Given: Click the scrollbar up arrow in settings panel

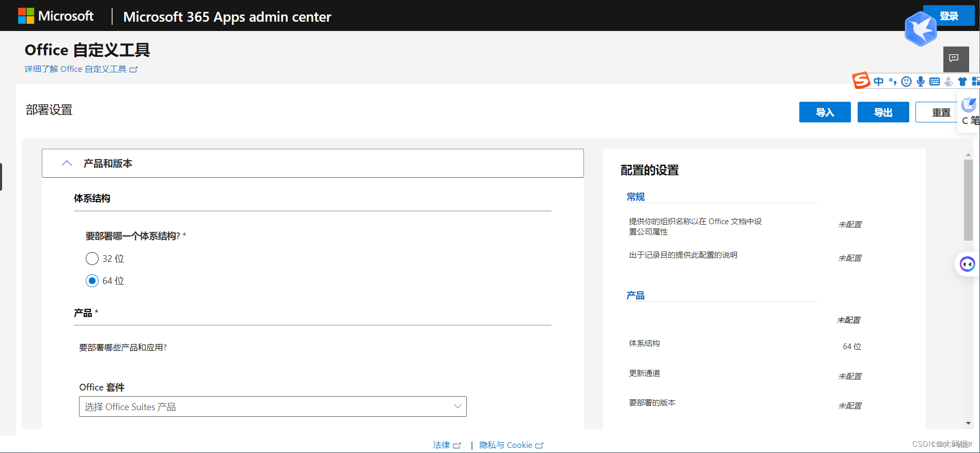Looking at the screenshot, I should click(x=968, y=154).
